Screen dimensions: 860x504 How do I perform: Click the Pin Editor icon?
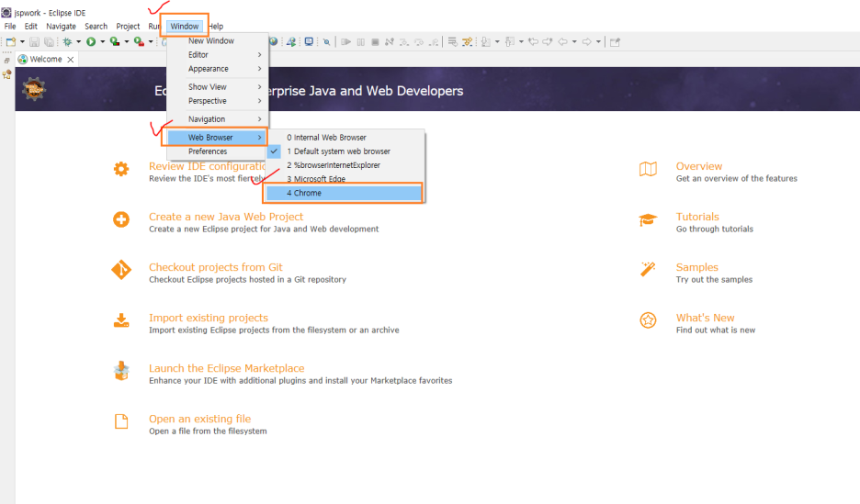click(x=615, y=41)
